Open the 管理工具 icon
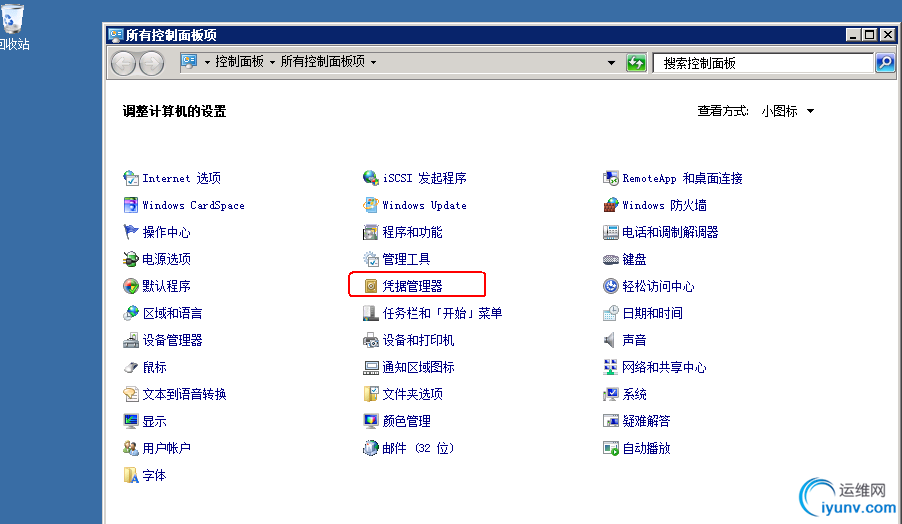902x524 pixels. tap(370, 259)
